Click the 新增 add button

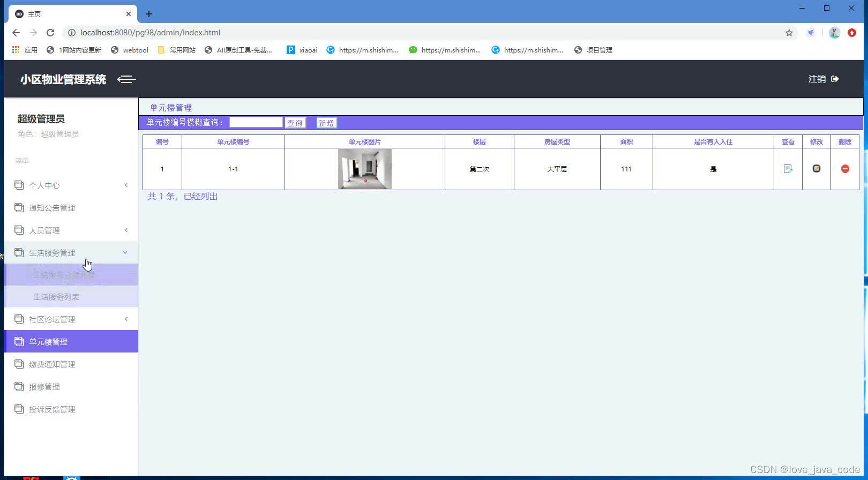tap(326, 123)
